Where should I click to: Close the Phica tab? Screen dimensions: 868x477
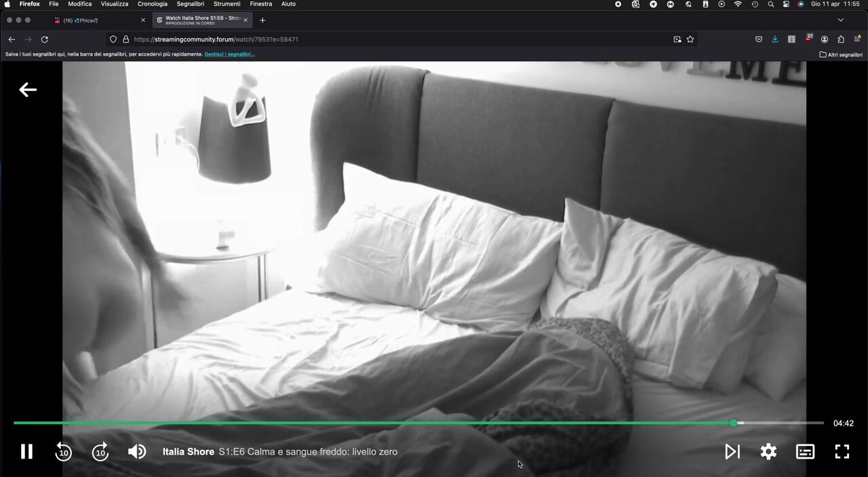142,20
